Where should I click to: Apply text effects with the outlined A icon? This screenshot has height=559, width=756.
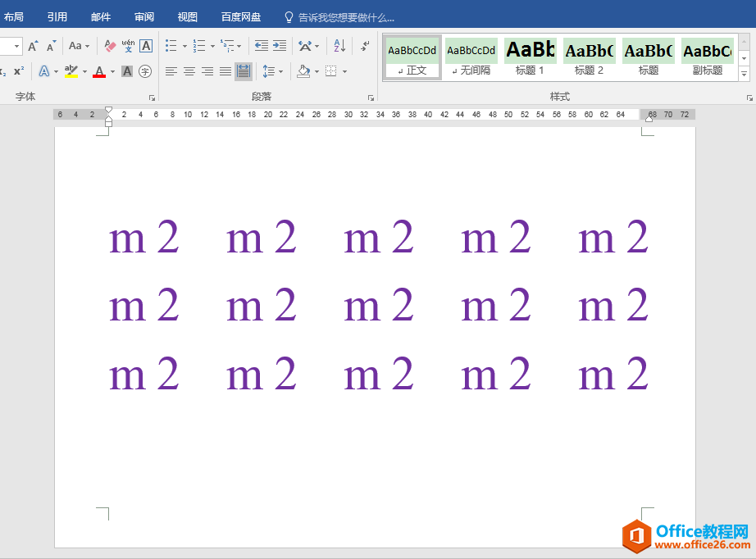44,71
